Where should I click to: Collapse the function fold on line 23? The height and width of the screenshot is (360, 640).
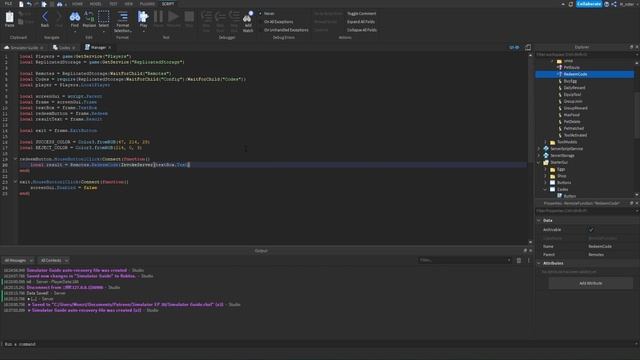pyautogui.click(x=16, y=182)
